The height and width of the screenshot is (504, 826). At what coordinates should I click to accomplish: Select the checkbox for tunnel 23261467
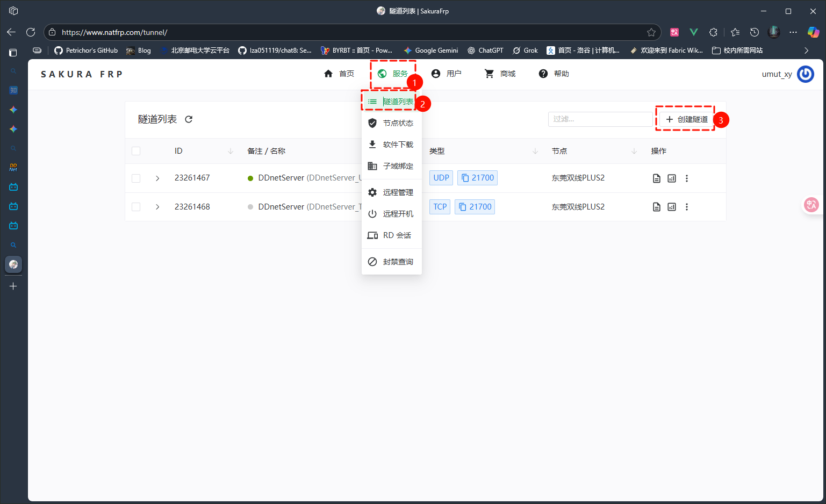[x=136, y=178]
